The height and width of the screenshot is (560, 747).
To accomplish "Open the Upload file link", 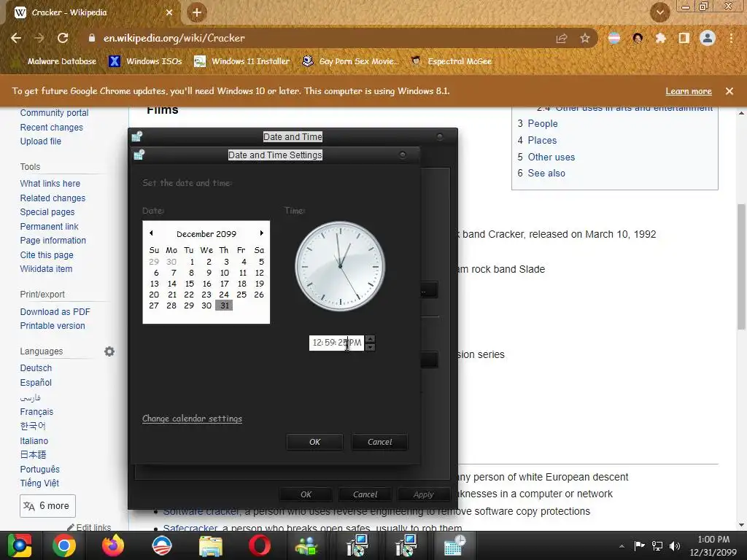I will point(41,141).
